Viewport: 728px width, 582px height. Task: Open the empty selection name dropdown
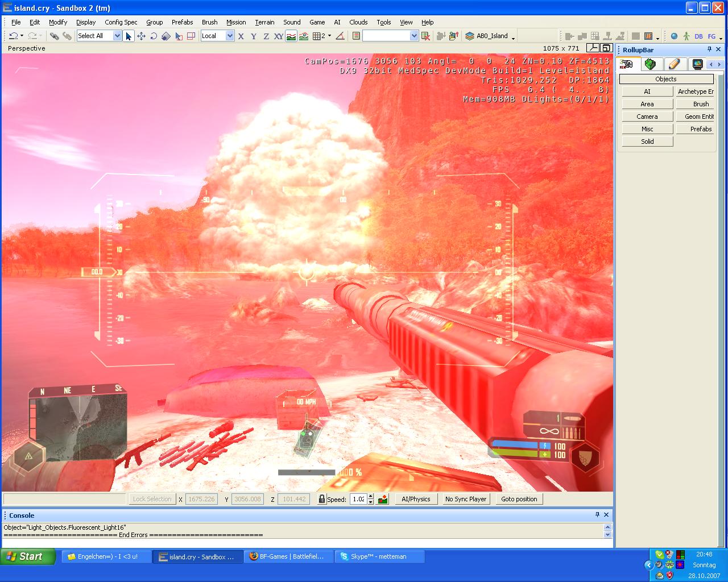click(x=414, y=36)
